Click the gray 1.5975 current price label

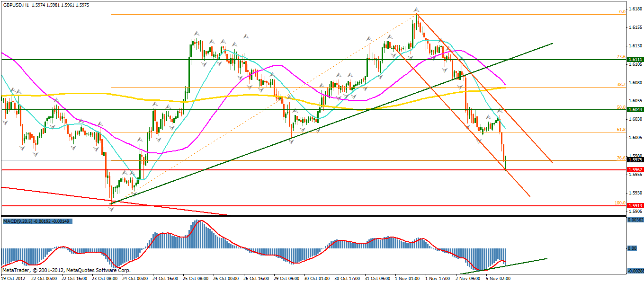point(635,160)
